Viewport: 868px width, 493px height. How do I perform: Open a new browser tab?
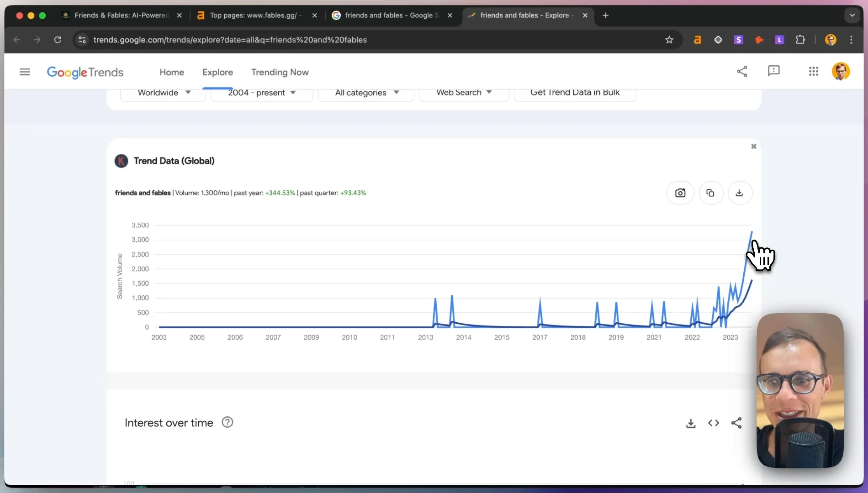[x=606, y=15]
